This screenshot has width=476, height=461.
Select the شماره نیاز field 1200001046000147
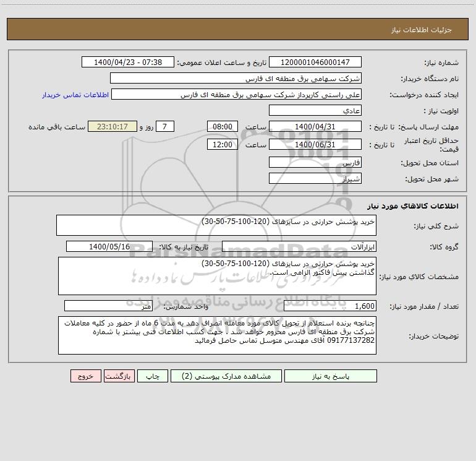(x=315, y=62)
